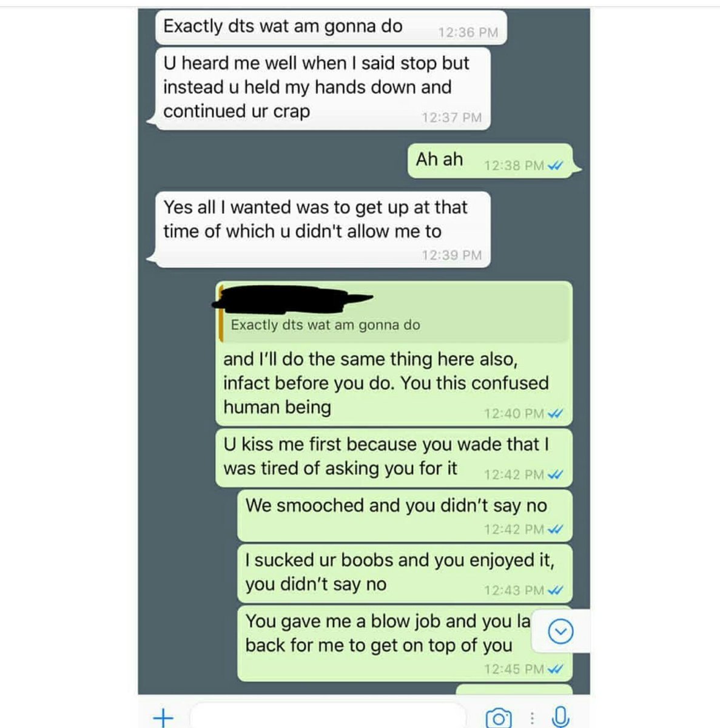
Task: Open the camera from the chat bar
Action: 498,718
